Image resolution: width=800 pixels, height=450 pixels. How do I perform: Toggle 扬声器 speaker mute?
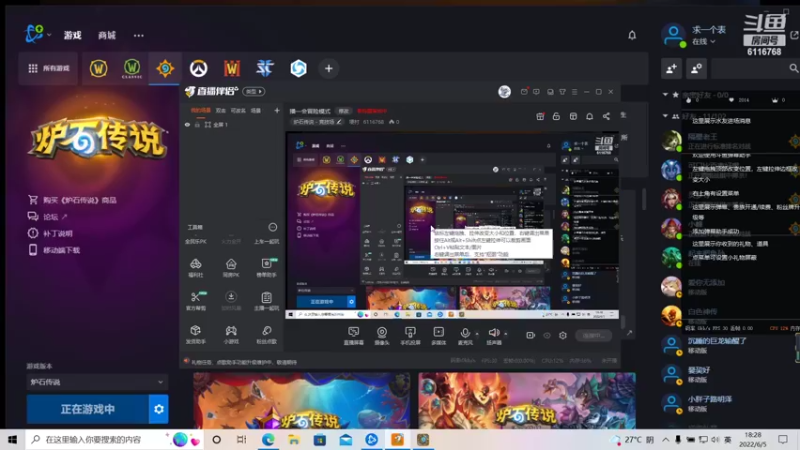(x=493, y=336)
